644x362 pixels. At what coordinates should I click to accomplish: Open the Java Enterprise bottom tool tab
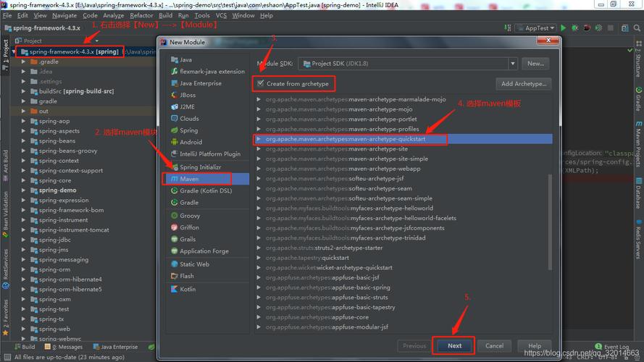coord(115,347)
